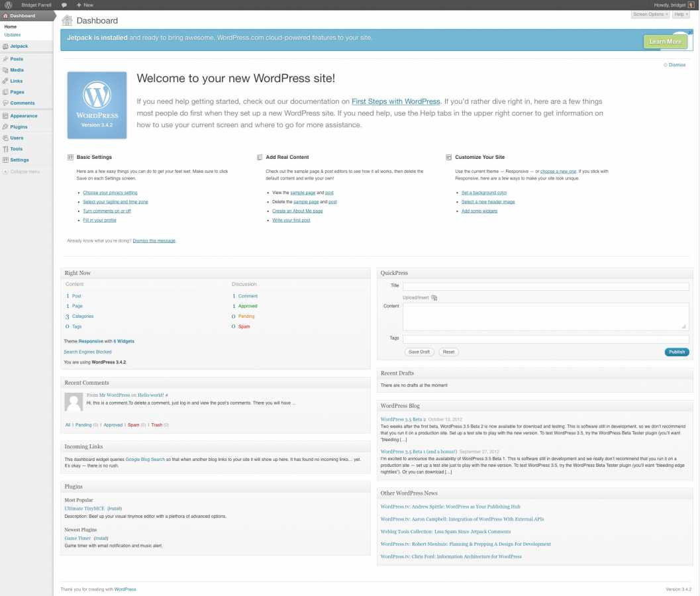Click the Links chain icon
Image resolution: width=700 pixels, height=596 pixels.
coord(5,81)
